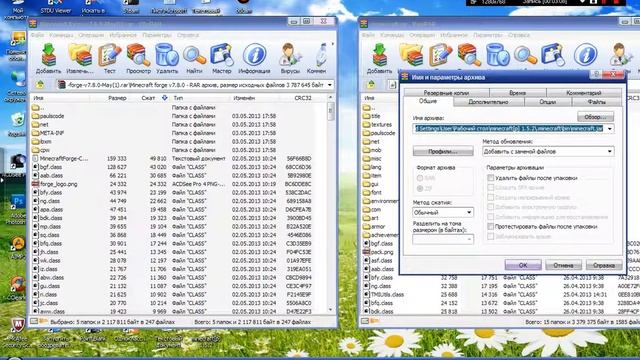640x360 pixels.
Task: Go up one folder in right WinRAR window
Action: [x=371, y=84]
